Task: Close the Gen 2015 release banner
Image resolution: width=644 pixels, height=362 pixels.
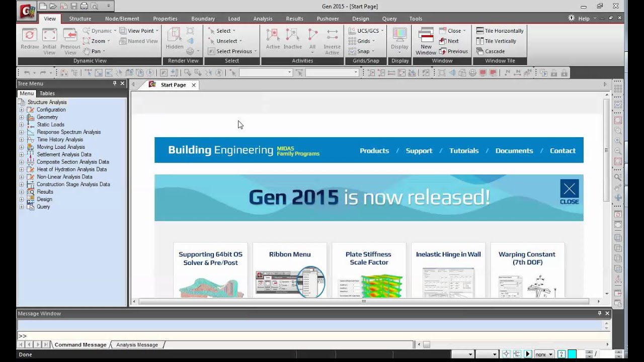Action: point(570,193)
